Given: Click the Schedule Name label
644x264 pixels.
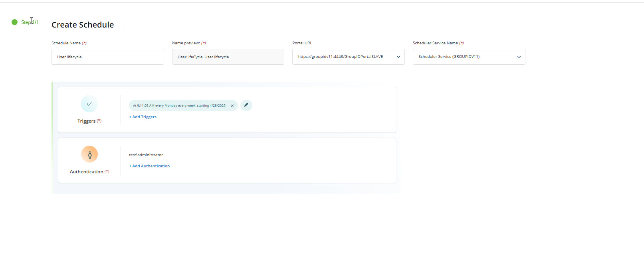Looking at the screenshot, I should coord(69,43).
